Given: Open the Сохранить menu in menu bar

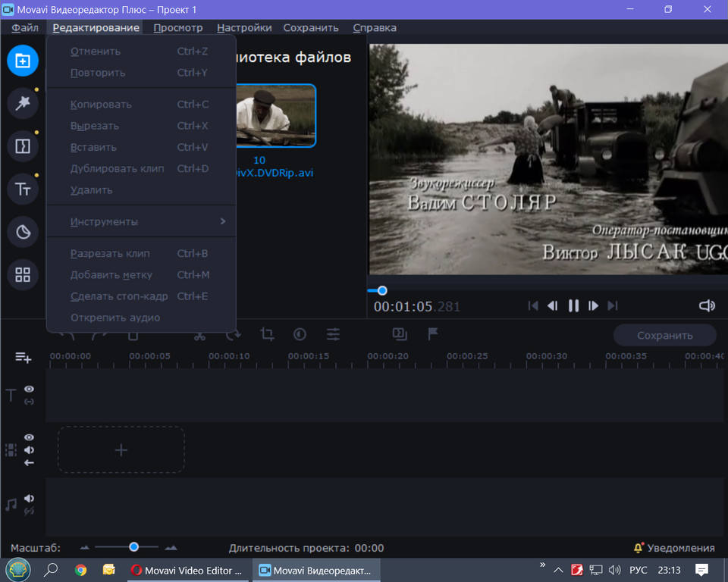Looking at the screenshot, I should (x=311, y=27).
